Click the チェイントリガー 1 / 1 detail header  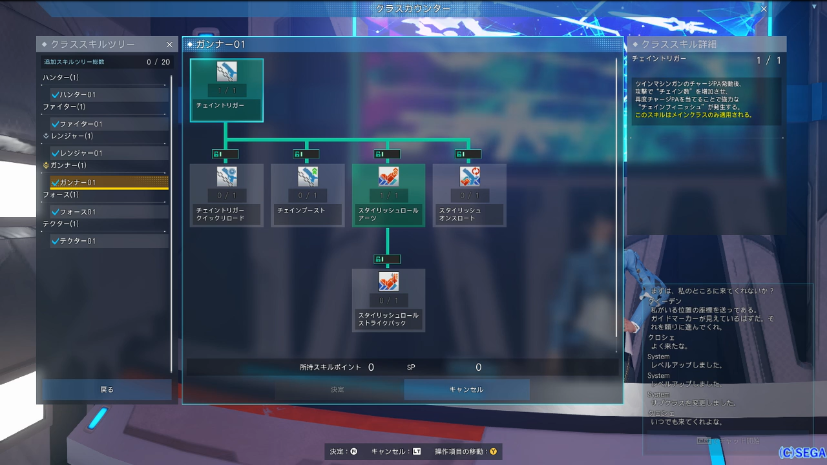pyautogui.click(x=706, y=60)
